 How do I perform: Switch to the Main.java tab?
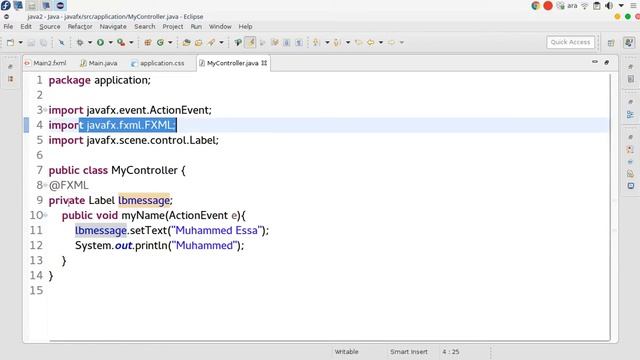(99, 63)
